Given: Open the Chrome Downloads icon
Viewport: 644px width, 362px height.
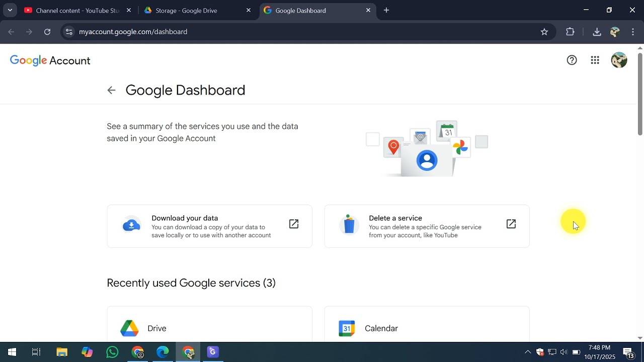Looking at the screenshot, I should point(597,32).
